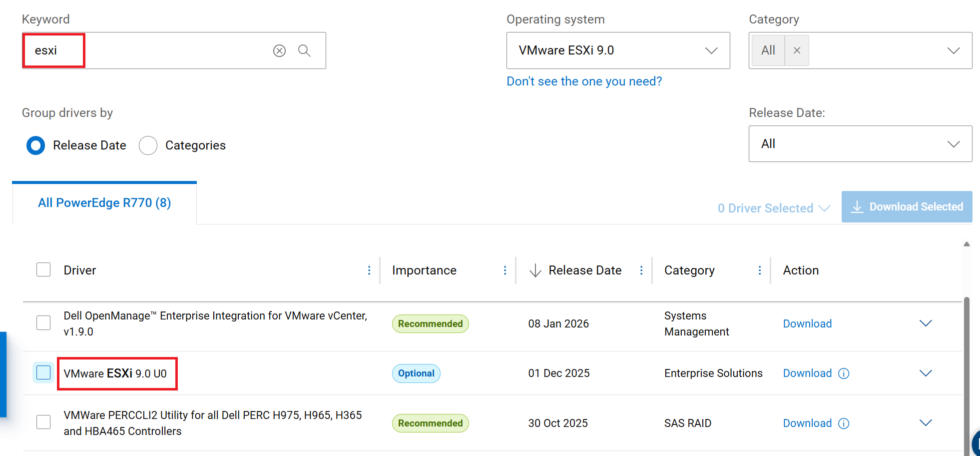Open the Category column options menu
The height and width of the screenshot is (456, 980).
tap(760, 270)
